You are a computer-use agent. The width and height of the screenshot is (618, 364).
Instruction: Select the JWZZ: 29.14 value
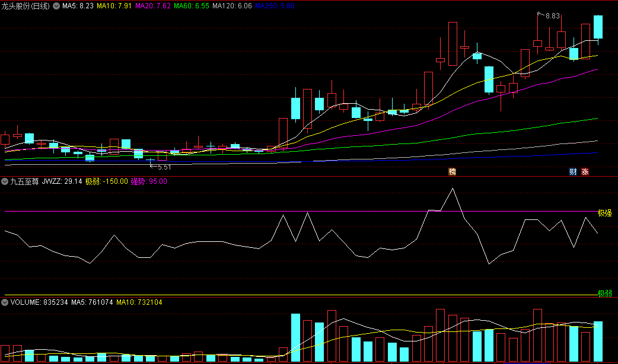(62, 181)
